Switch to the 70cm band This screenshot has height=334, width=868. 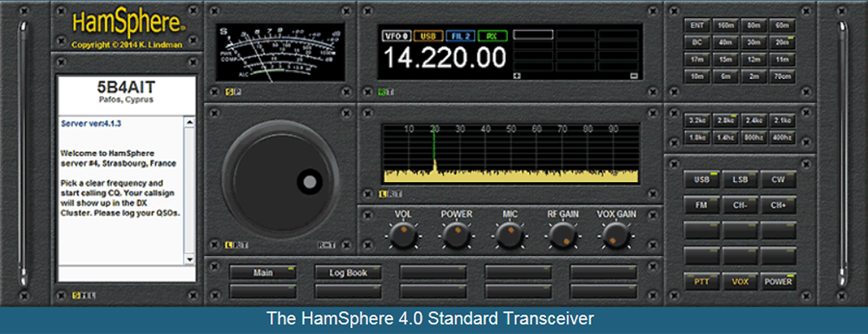point(782,77)
